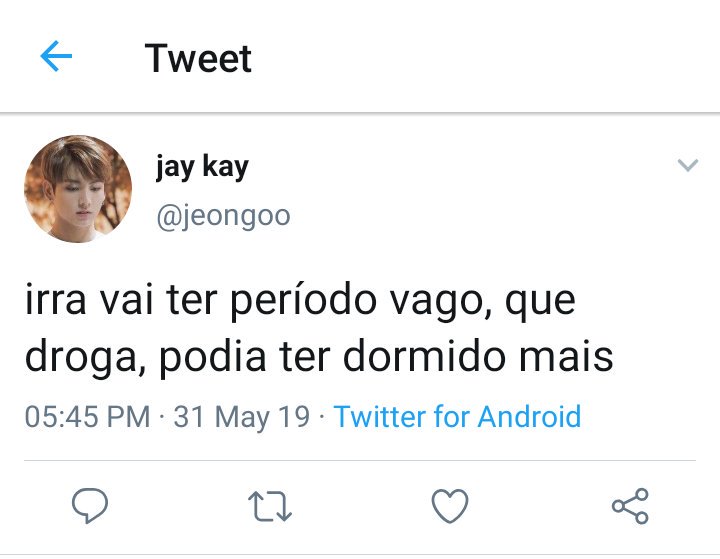Share the tweet via share icon
The image size is (720, 559).
tap(630, 506)
